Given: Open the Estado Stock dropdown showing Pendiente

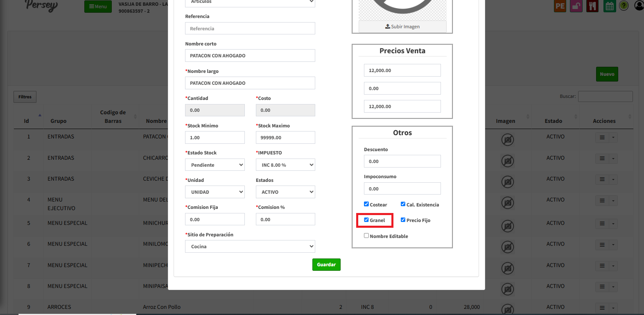Looking at the screenshot, I should tap(215, 165).
